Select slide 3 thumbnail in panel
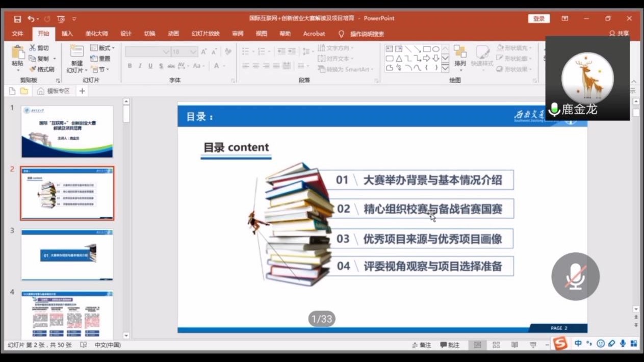The height and width of the screenshot is (362, 644). [x=67, y=254]
